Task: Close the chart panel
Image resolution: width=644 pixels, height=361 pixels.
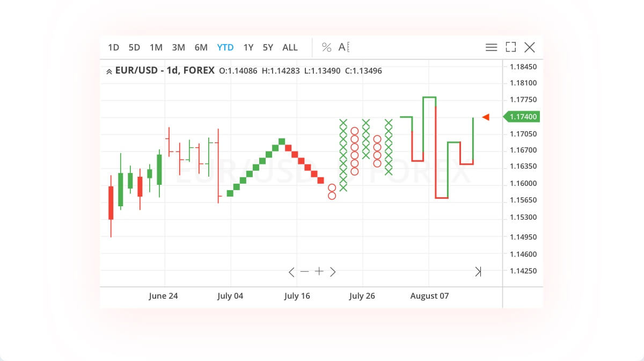Action: 530,47
